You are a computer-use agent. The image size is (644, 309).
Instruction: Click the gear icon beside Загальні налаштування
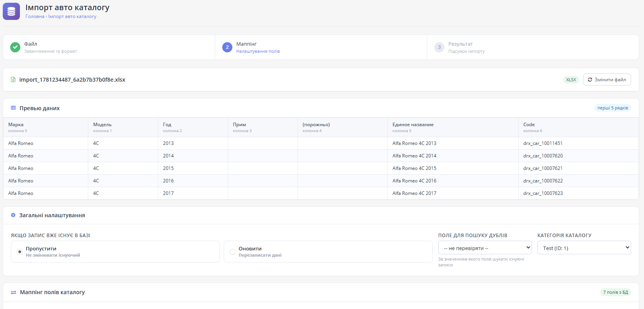pos(13,215)
